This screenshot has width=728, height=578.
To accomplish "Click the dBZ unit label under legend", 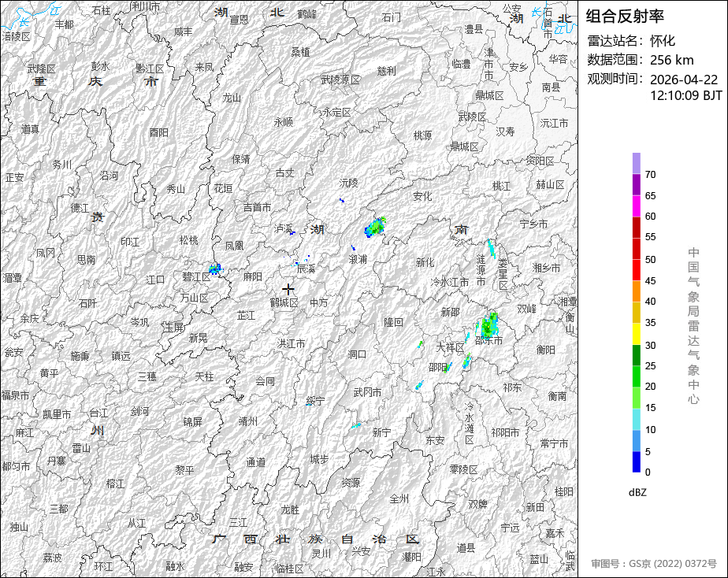I will 637,493.
